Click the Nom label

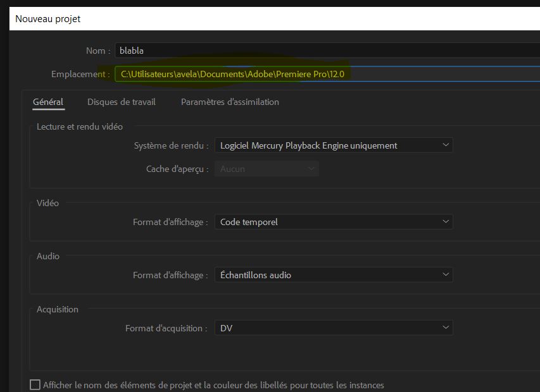coord(98,51)
